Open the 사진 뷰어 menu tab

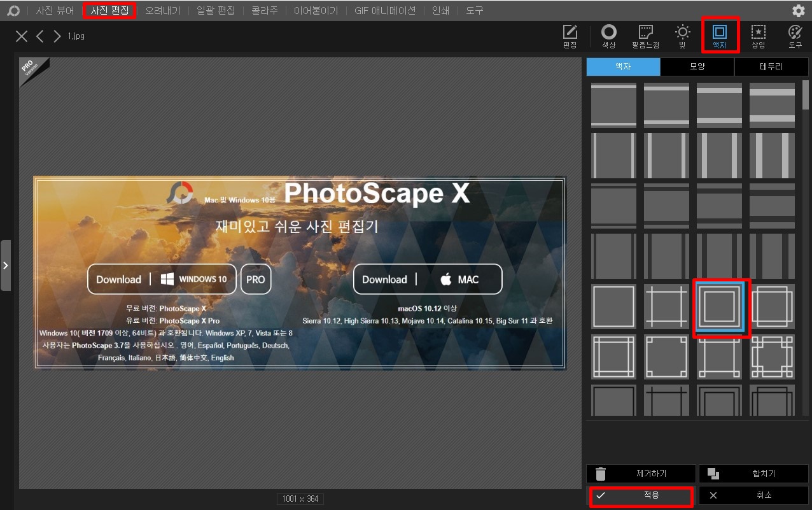(55, 11)
